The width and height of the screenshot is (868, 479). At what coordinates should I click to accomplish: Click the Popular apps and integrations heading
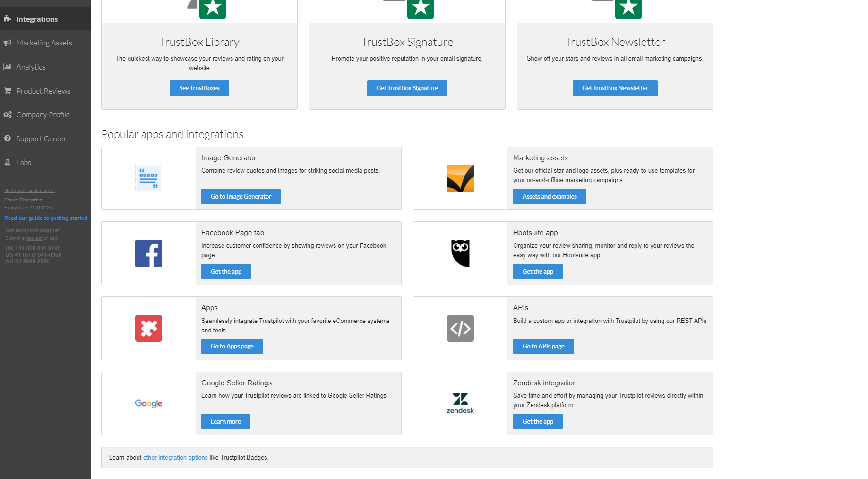pyautogui.click(x=172, y=134)
